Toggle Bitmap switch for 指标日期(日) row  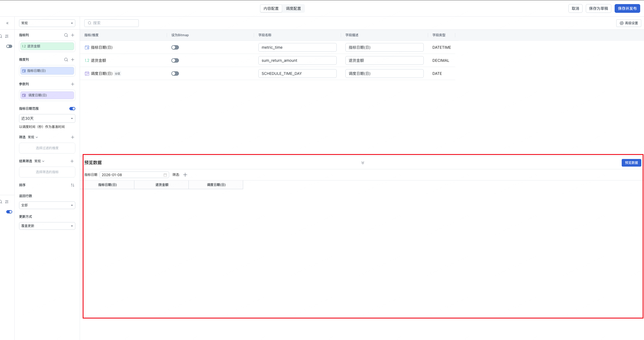(x=175, y=47)
